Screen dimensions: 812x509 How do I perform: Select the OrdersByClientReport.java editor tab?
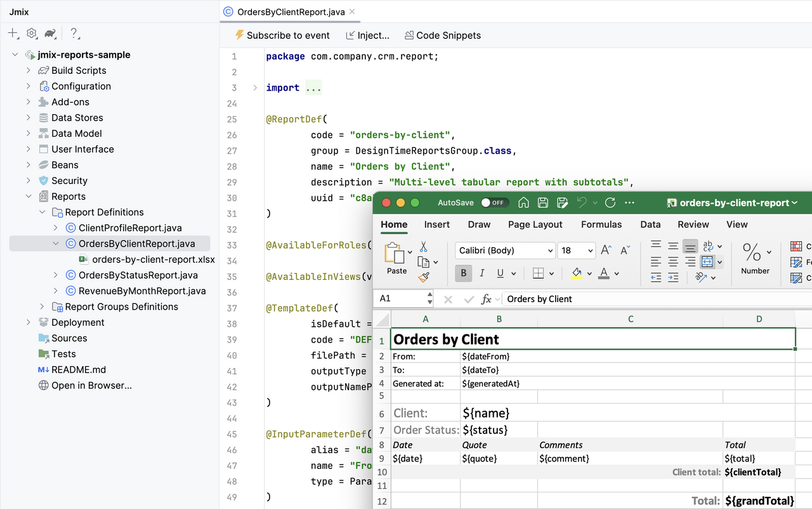tap(289, 11)
